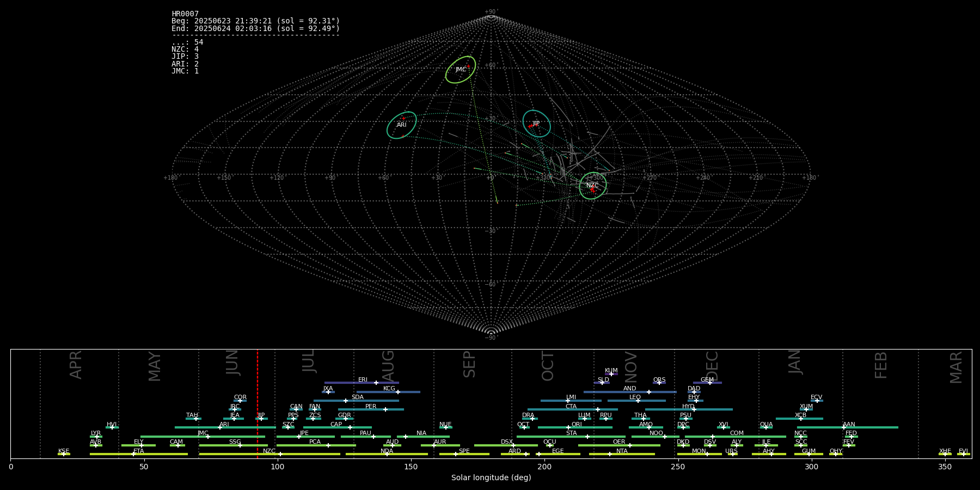Click the JMC radiant circle on sky map

[x=461, y=70]
